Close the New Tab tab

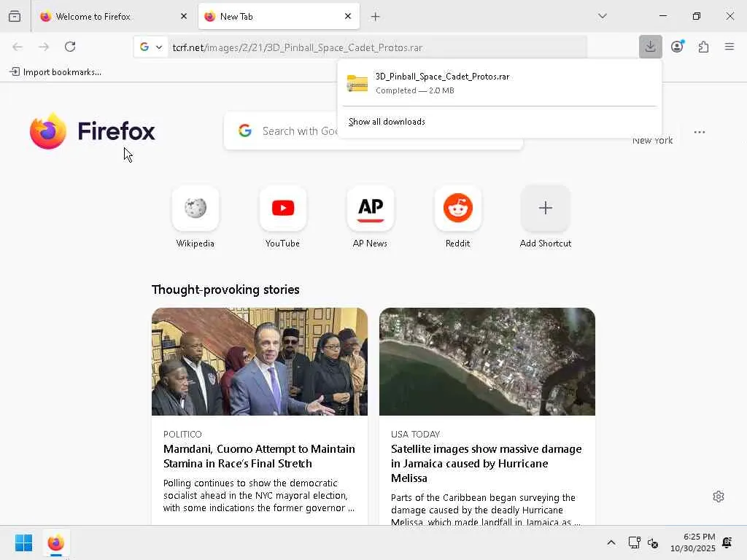pyautogui.click(x=348, y=16)
